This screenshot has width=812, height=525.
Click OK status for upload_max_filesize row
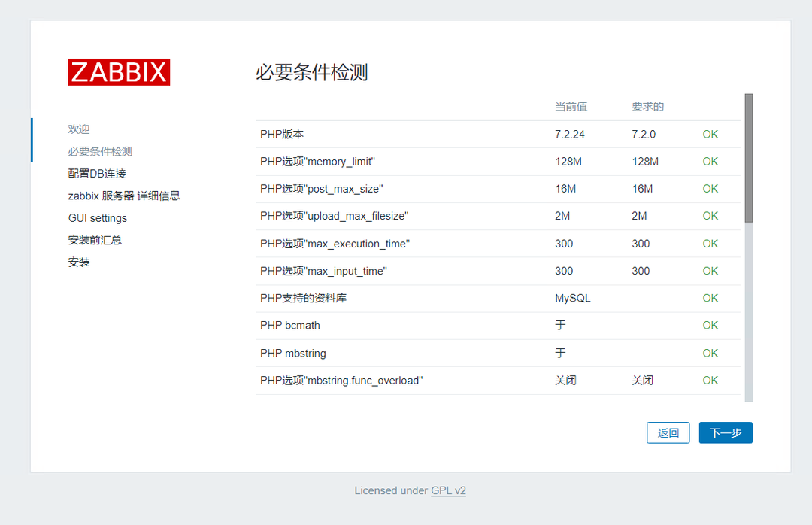click(x=710, y=216)
